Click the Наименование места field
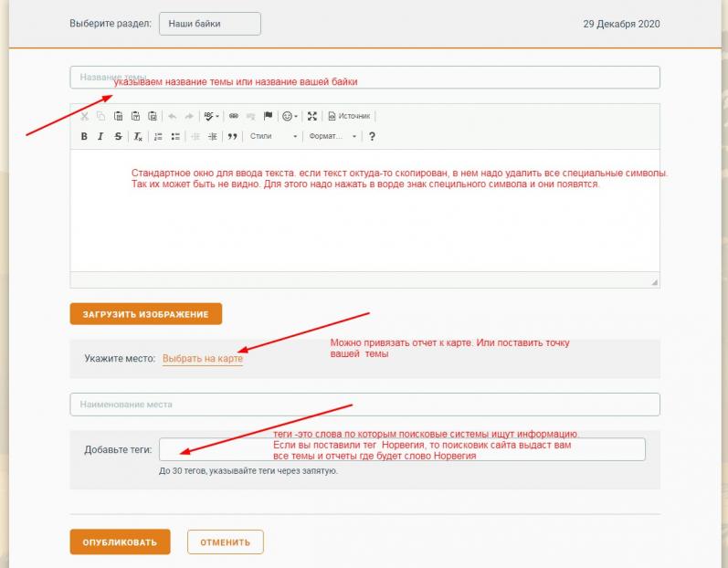 (x=365, y=405)
